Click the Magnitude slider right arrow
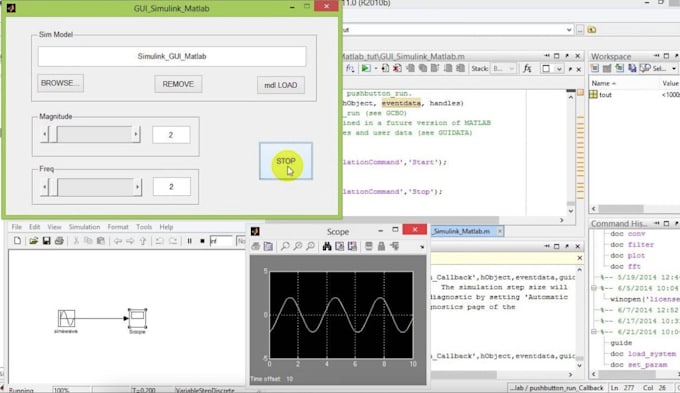Image resolution: width=680 pixels, height=393 pixels. [x=136, y=134]
